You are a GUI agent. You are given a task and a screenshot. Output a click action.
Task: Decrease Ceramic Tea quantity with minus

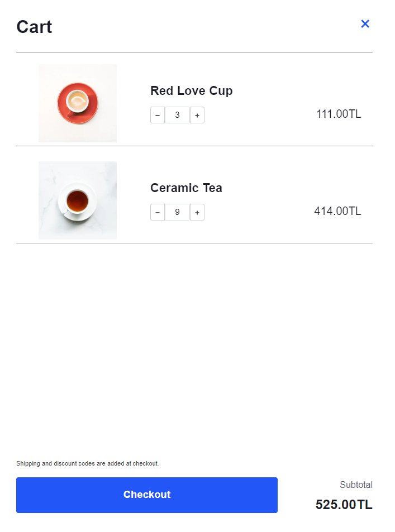[x=158, y=212]
